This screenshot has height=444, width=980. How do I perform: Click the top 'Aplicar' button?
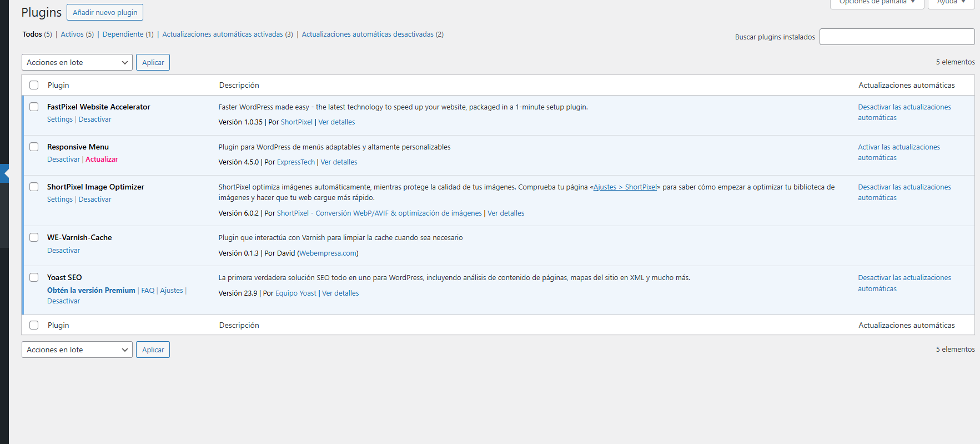[x=153, y=62]
